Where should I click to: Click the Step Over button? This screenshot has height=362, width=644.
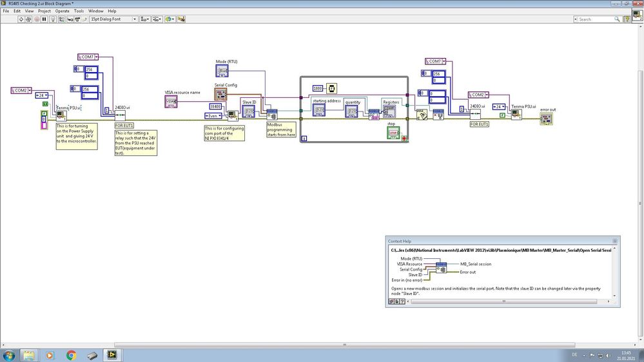(x=77, y=19)
